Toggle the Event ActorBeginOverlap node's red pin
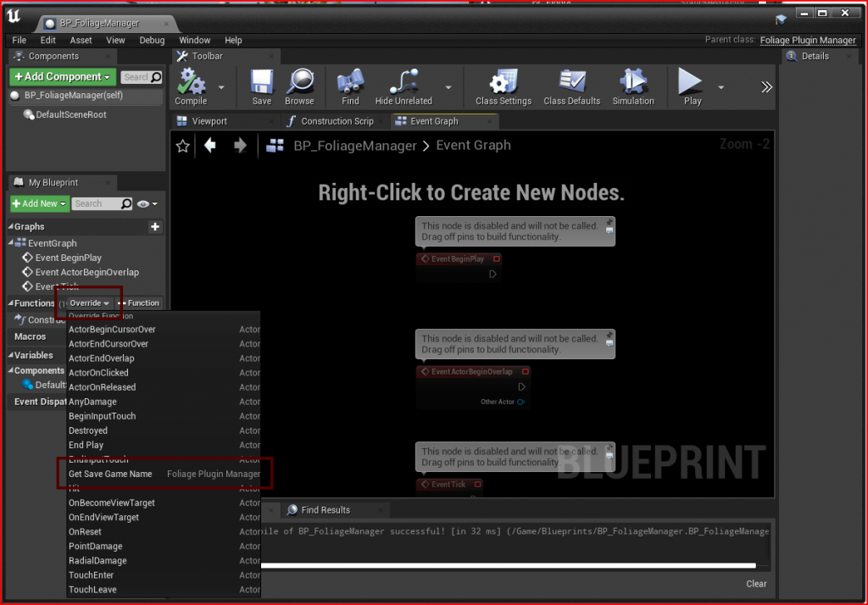The width and height of the screenshot is (868, 605). [526, 371]
